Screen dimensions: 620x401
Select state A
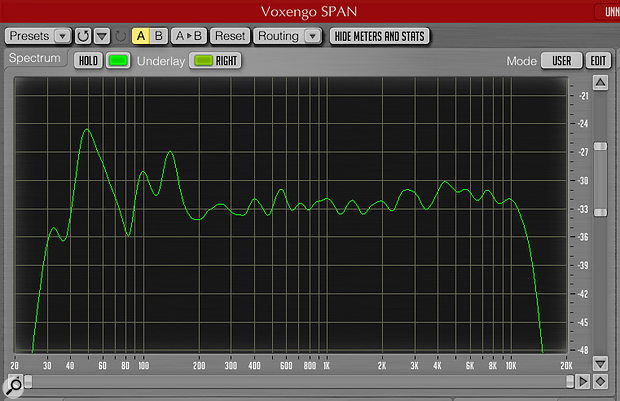[141, 36]
